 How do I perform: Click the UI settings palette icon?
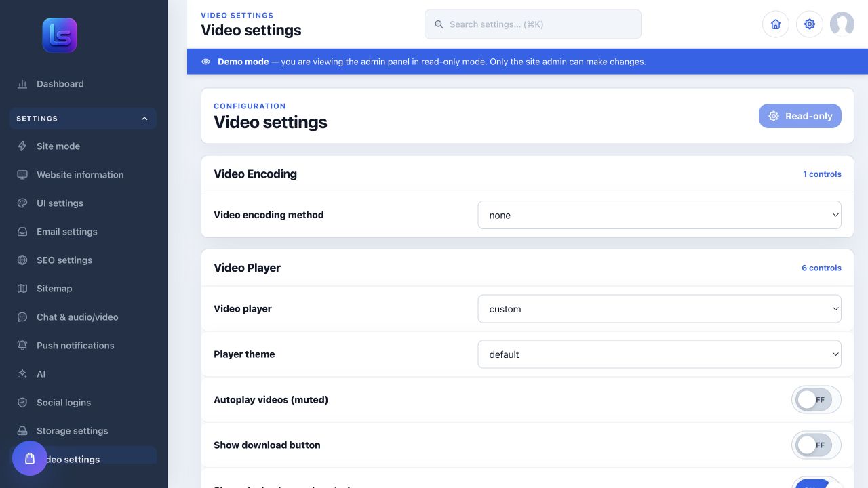tap(22, 203)
